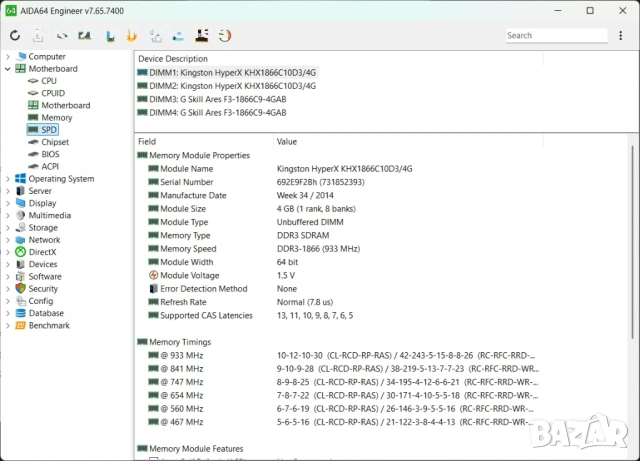This screenshot has width=640, height=461.
Task: Select the Security shield icon
Action: point(20,289)
